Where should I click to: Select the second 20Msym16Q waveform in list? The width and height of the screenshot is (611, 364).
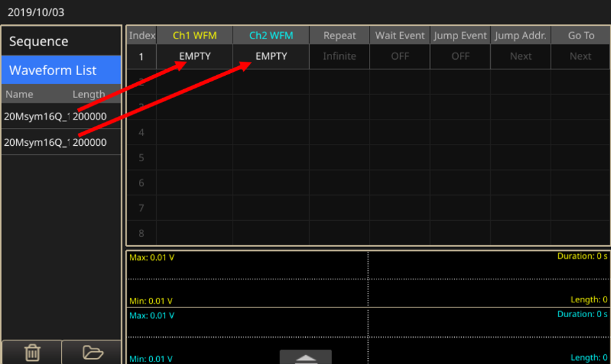pos(36,142)
